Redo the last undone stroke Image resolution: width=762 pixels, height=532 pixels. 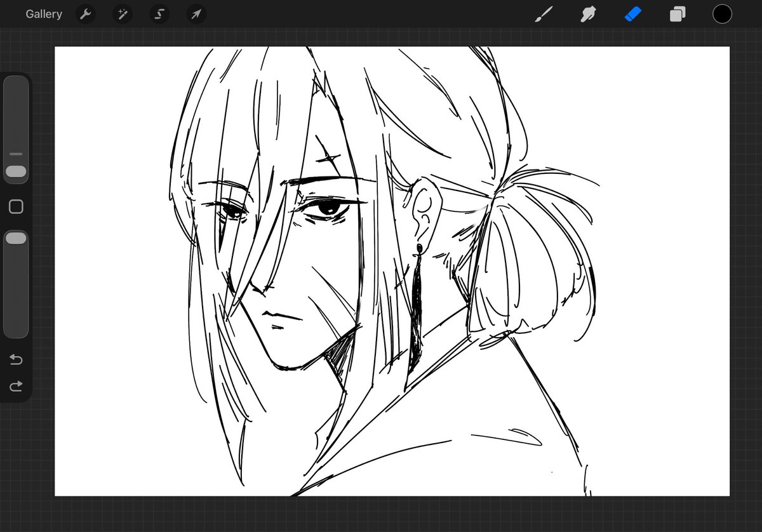16,385
